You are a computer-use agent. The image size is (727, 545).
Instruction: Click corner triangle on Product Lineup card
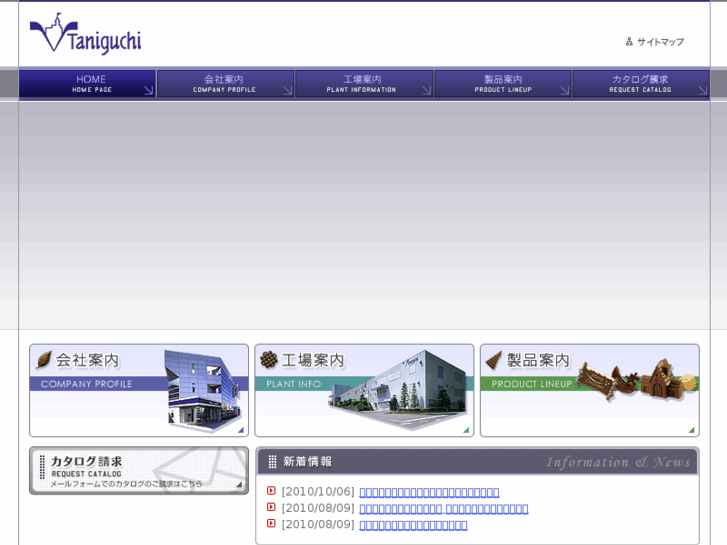(691, 430)
